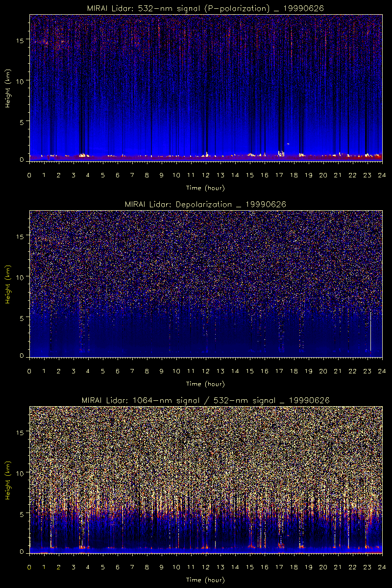Screen dimensions: 392x588
Task: Select hour 0 tick label on Depolarization plot
Action: (x=29, y=371)
